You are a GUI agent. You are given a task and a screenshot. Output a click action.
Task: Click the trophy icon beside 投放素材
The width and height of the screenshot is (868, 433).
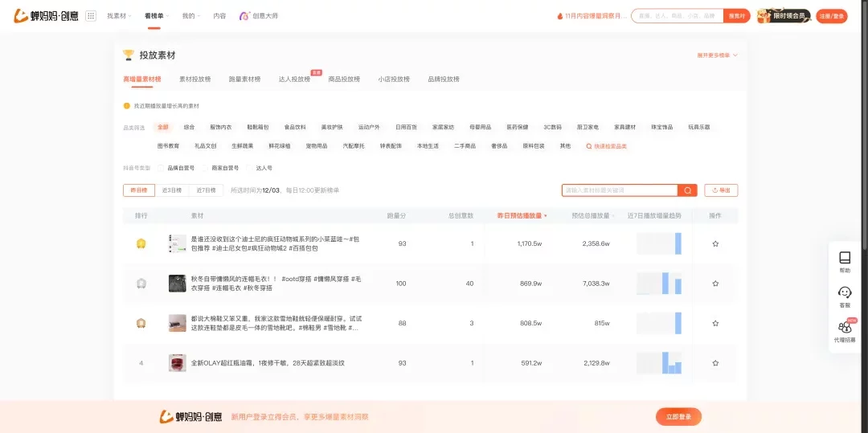[129, 55]
